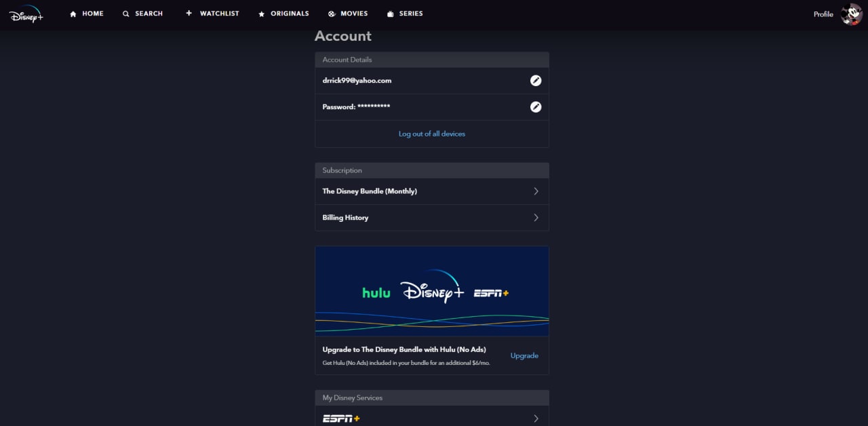Click Log out of all devices link
The height and width of the screenshot is (426, 868).
432,134
